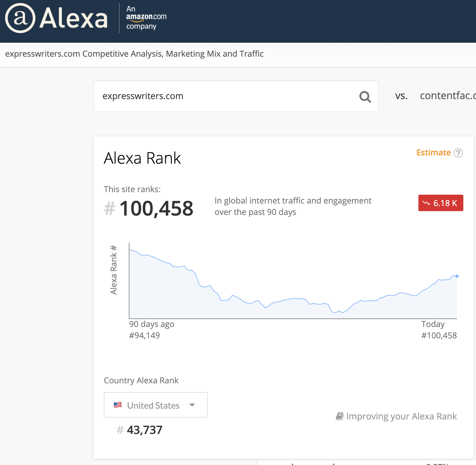476x465 pixels.
Task: Click the 6.18 K rank change badge
Action: click(441, 203)
